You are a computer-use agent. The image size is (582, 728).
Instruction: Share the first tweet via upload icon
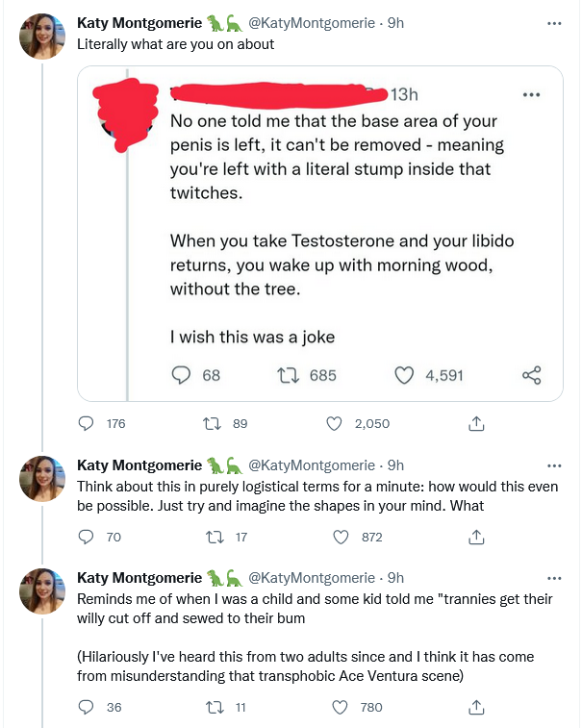tap(476, 423)
